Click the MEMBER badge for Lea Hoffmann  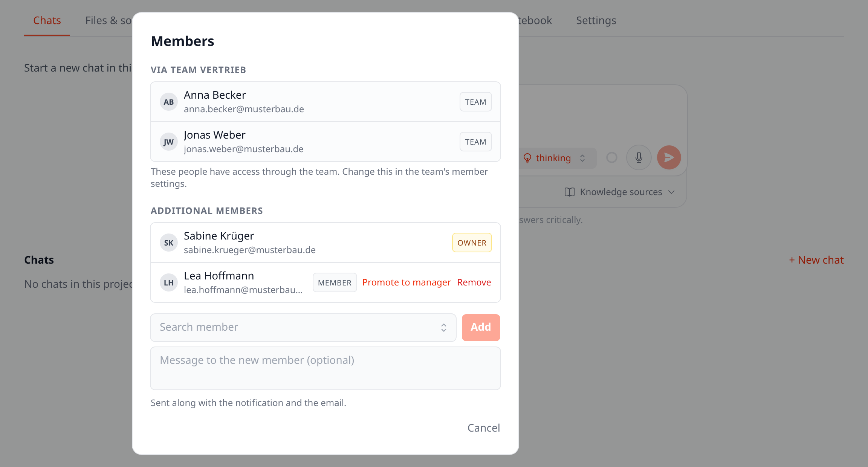[335, 282]
